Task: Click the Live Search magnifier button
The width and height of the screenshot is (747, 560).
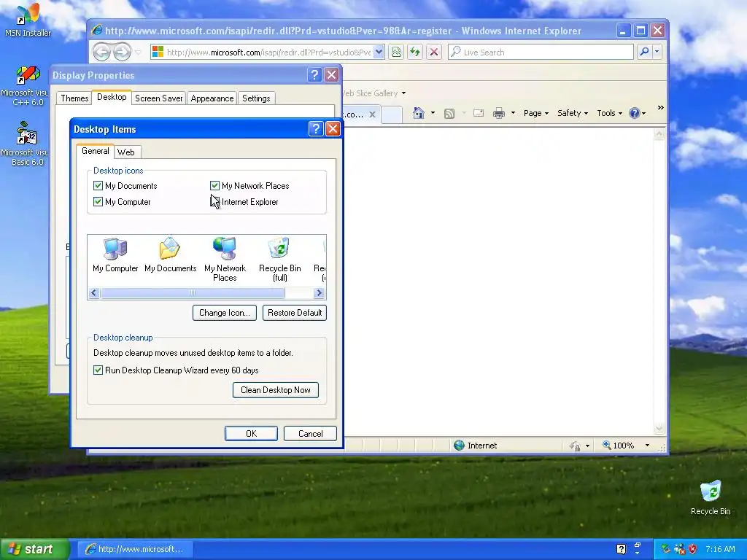Action: [x=644, y=52]
